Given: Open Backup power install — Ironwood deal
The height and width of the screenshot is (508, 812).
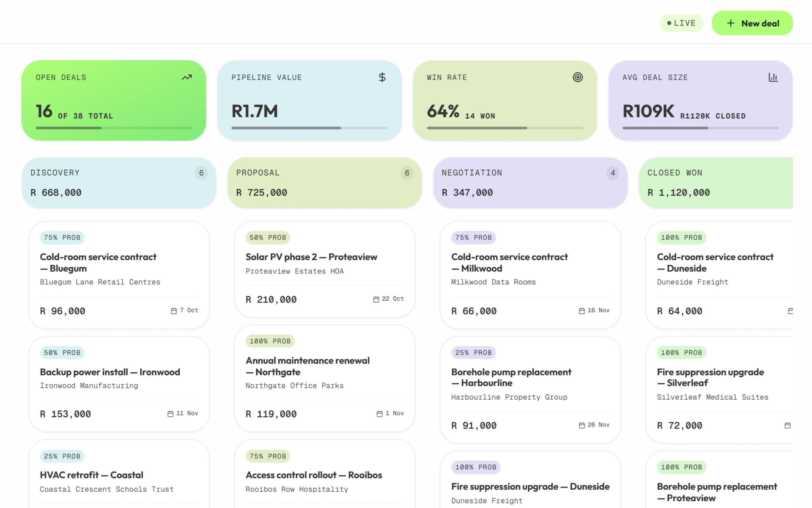Looking at the screenshot, I should tap(119, 384).
